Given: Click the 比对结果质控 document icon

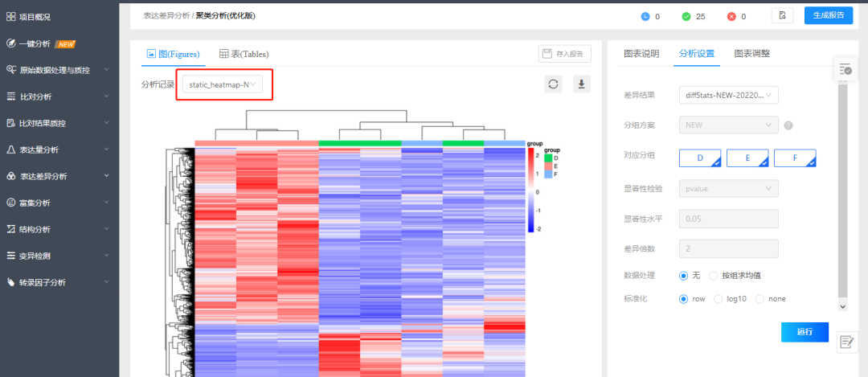Looking at the screenshot, I should coord(10,123).
